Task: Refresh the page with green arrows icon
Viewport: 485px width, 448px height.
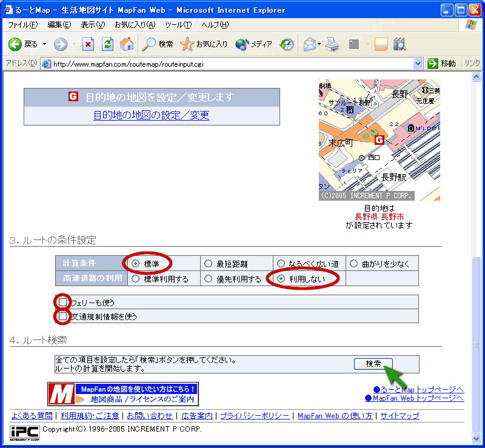Action: coord(107,44)
